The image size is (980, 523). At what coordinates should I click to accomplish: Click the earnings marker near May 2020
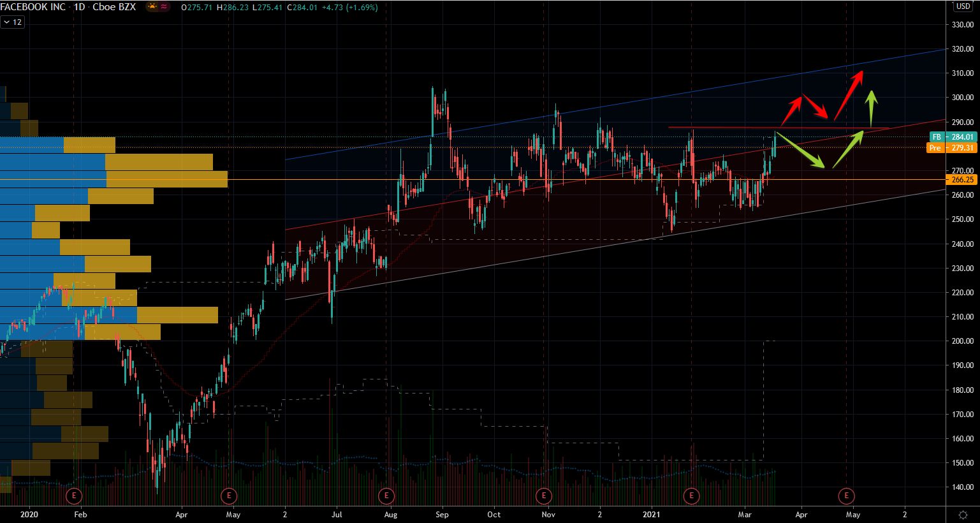pyautogui.click(x=228, y=496)
